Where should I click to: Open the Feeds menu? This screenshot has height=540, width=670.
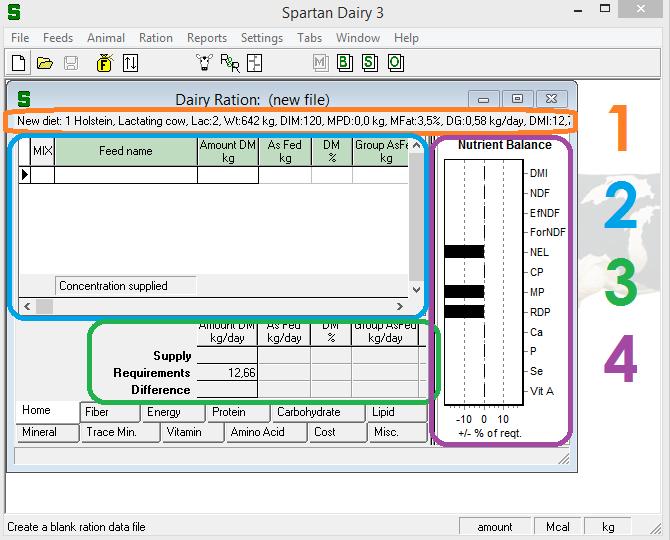coord(58,38)
